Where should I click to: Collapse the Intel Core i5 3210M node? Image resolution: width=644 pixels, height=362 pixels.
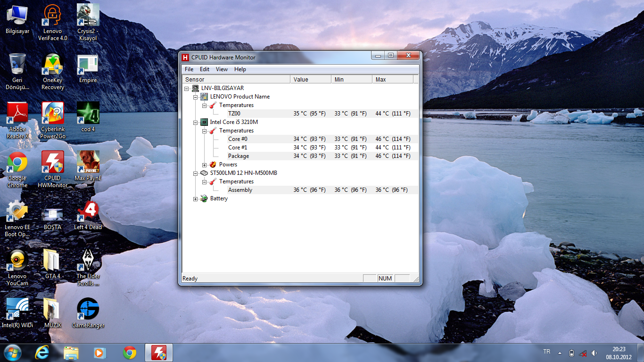196,122
